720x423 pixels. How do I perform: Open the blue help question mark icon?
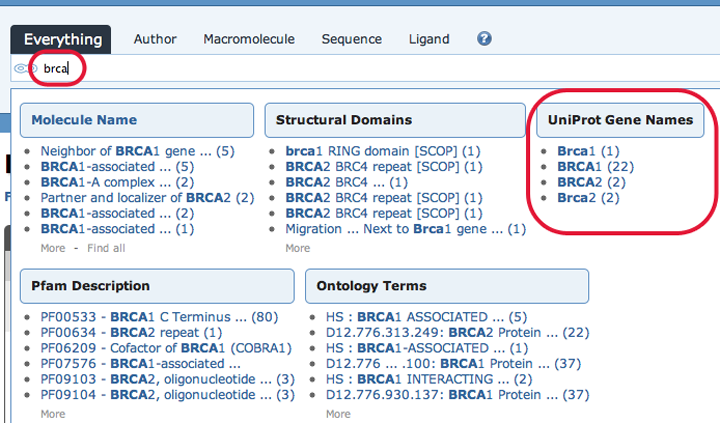tap(484, 39)
